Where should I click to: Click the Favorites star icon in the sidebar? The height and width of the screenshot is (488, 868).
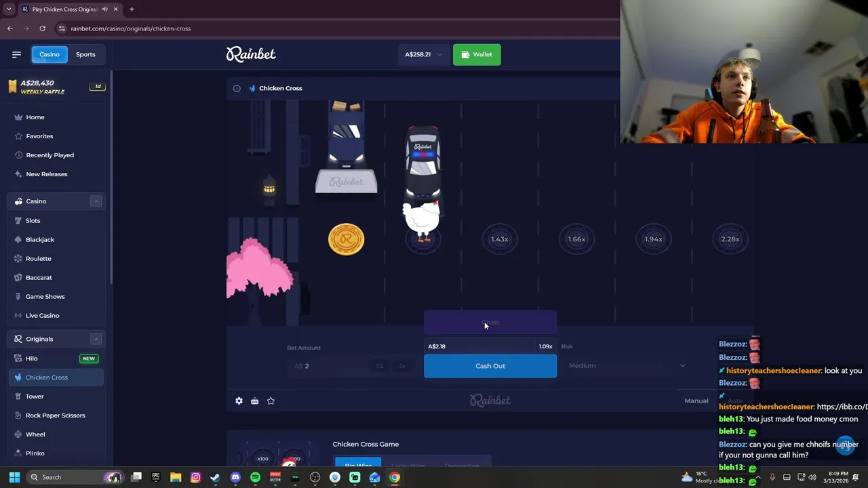tap(18, 136)
